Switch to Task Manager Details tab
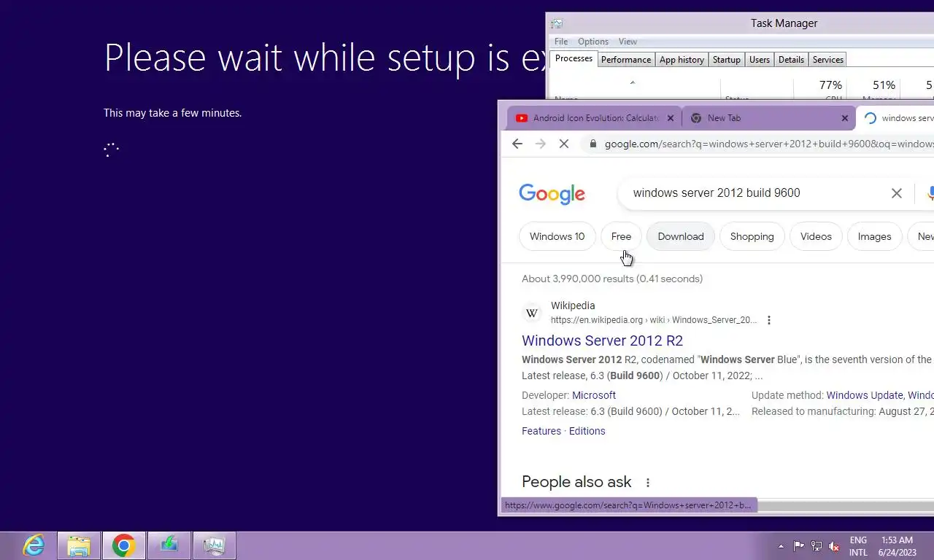Screen dimensions: 934x560 (791, 60)
